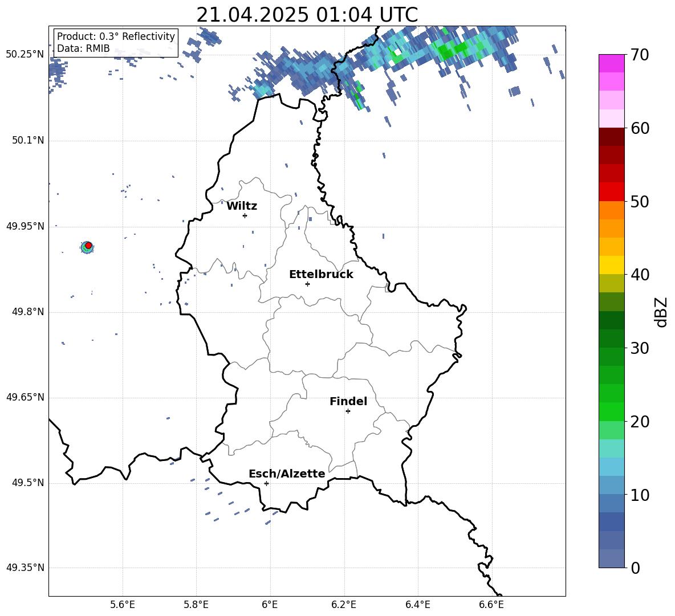Click the cross marker below Findel
This screenshot has width=675, height=616.
pyautogui.click(x=348, y=411)
